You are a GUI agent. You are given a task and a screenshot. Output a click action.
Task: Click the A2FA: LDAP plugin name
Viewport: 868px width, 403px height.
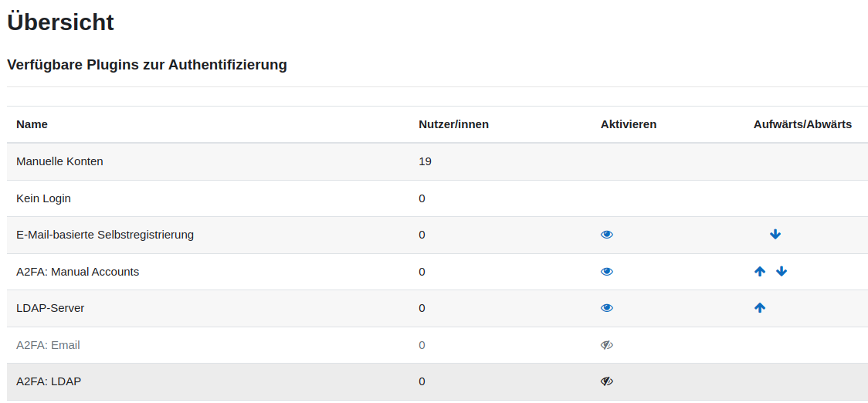(48, 381)
